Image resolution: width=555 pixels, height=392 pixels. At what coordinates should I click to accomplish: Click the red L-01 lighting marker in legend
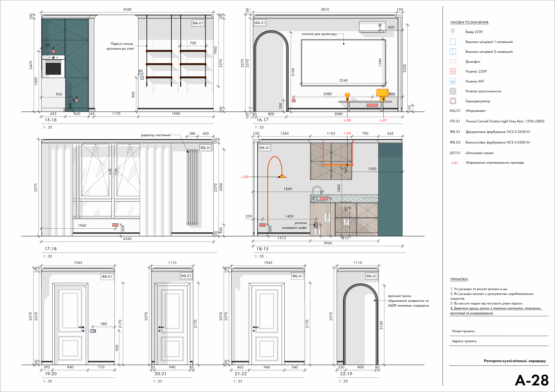(x=454, y=163)
